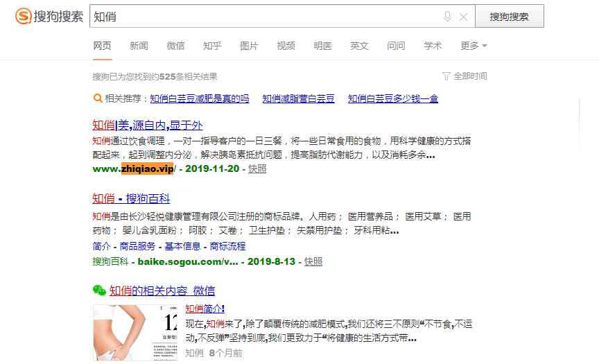Viewport: 599px width, 364px height.
Task: Jump to 商品服务 section link
Action: [137, 246]
